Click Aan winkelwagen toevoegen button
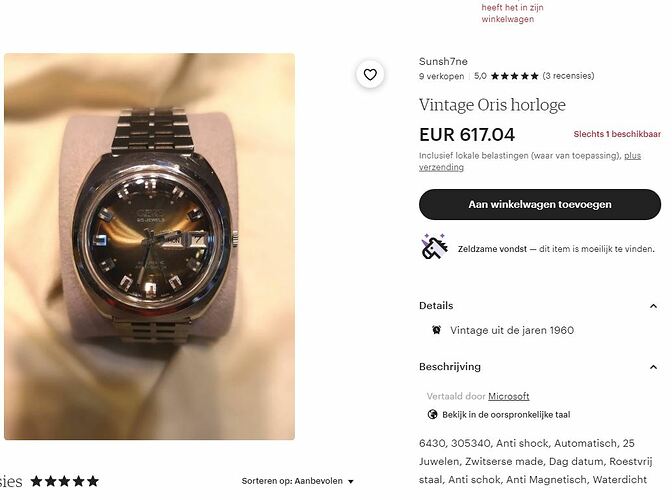 pos(540,204)
